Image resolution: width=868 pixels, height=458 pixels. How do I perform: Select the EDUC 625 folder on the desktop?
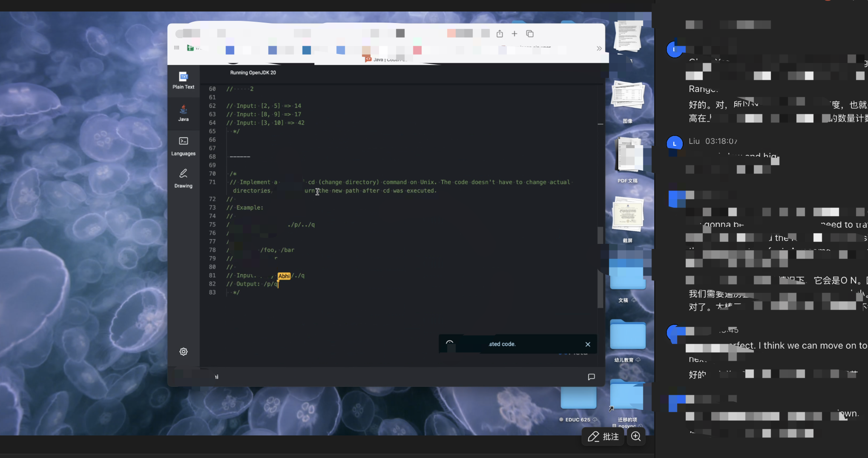[x=578, y=404]
